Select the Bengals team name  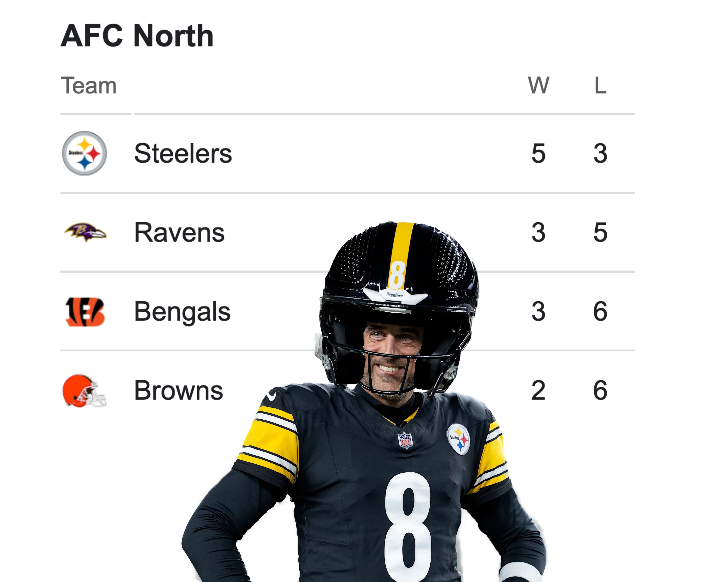pos(182,311)
